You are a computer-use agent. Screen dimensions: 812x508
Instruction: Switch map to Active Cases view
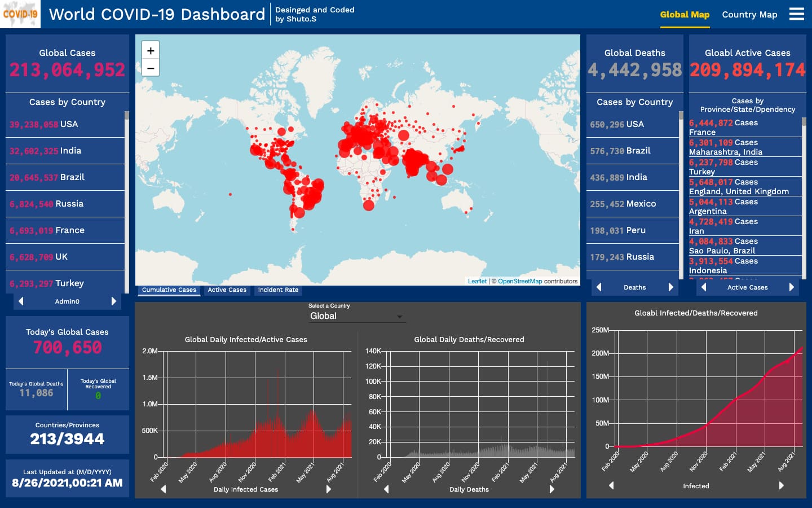pos(227,290)
